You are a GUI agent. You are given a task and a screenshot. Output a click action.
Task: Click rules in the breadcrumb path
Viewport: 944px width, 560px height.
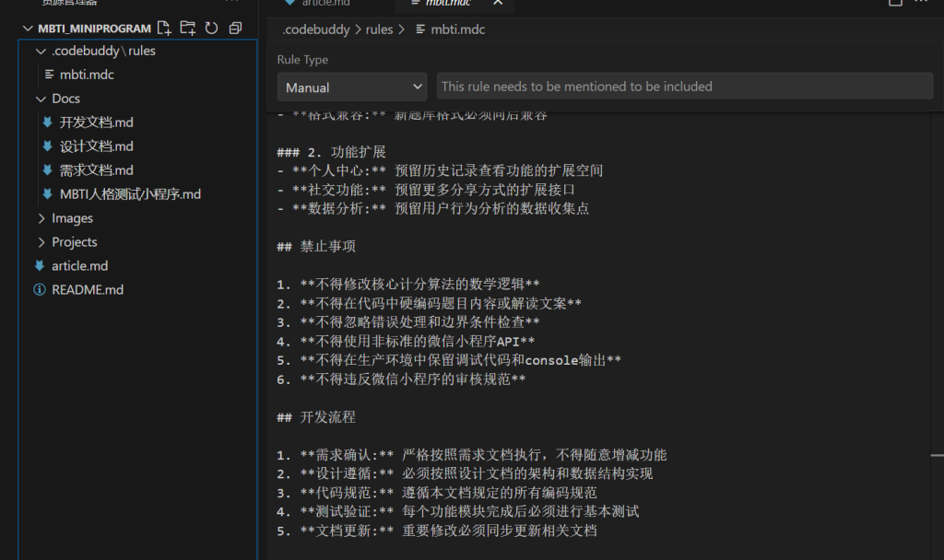pos(379,29)
